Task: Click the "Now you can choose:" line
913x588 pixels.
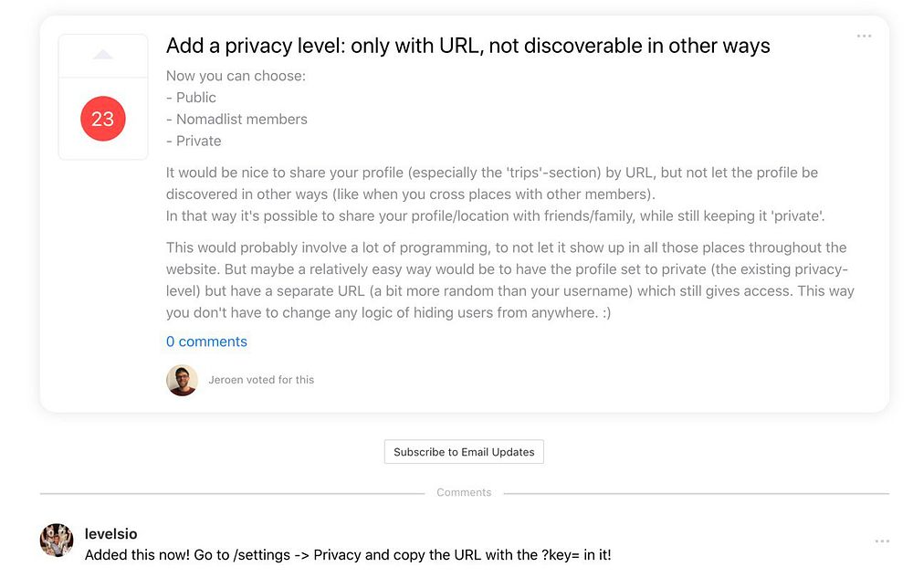Action: coord(236,76)
